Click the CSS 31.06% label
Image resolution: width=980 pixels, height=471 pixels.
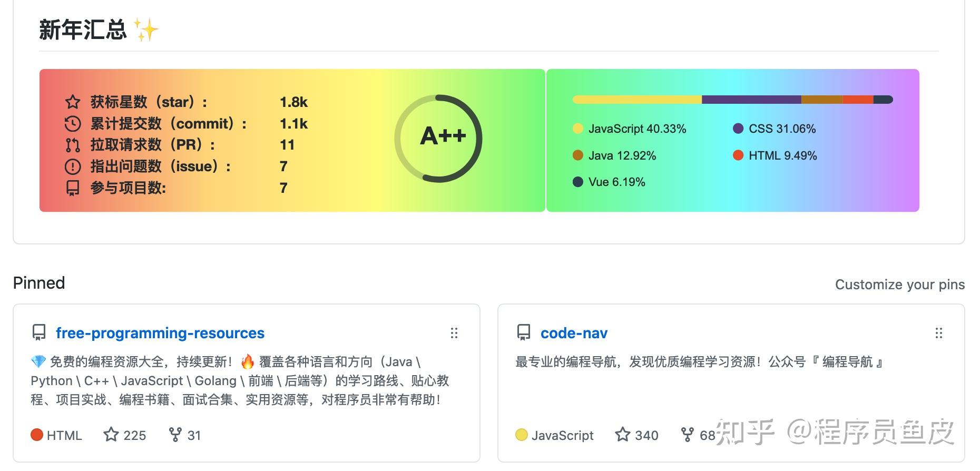pos(782,129)
